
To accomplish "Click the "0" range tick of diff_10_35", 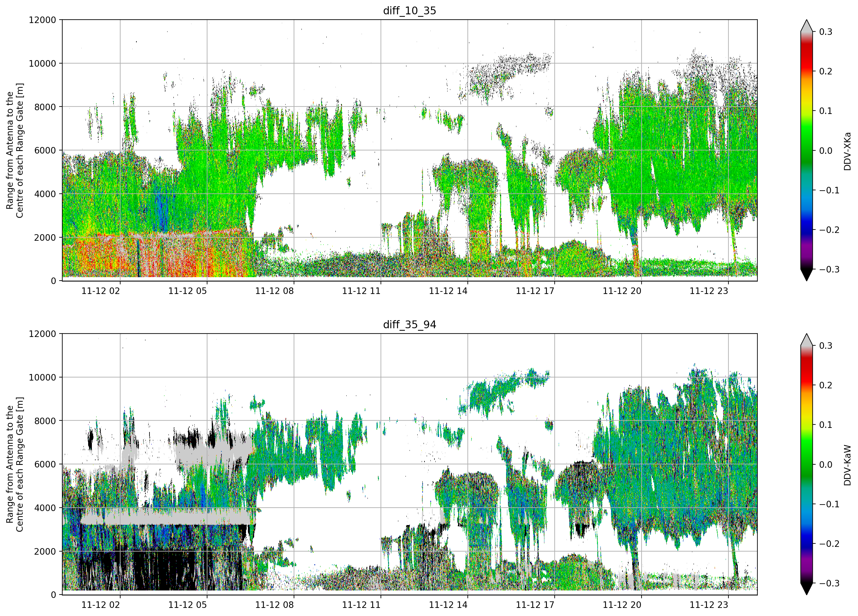I will (53, 281).
